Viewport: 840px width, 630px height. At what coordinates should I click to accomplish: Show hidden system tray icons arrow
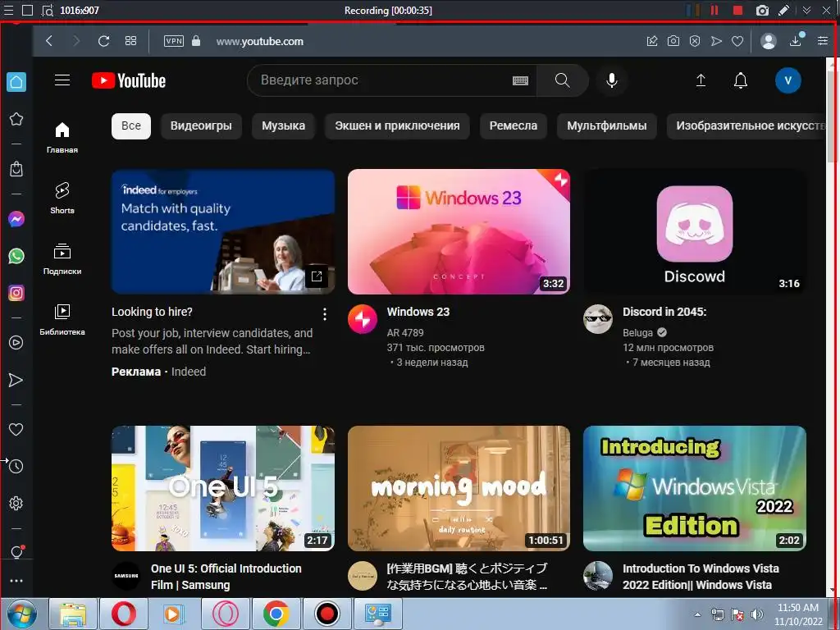(697, 614)
